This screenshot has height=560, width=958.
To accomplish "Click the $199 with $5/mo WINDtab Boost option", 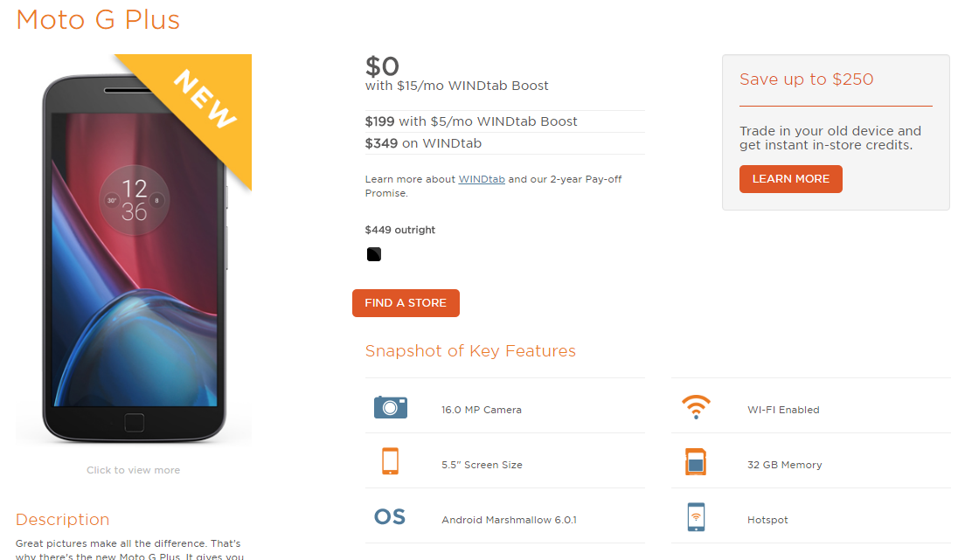I will tap(471, 121).
